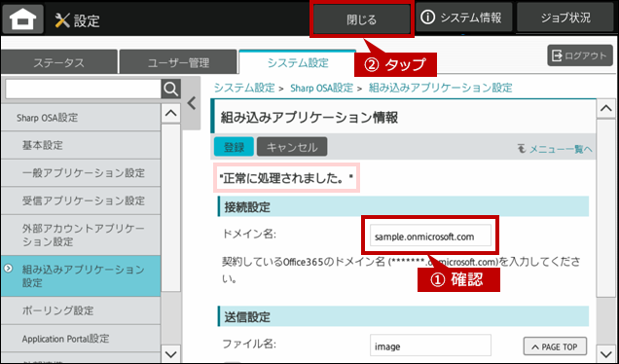The height and width of the screenshot is (364, 619).
Task: Open Sharp OSA設定 in sidebar
Action: click(x=81, y=118)
